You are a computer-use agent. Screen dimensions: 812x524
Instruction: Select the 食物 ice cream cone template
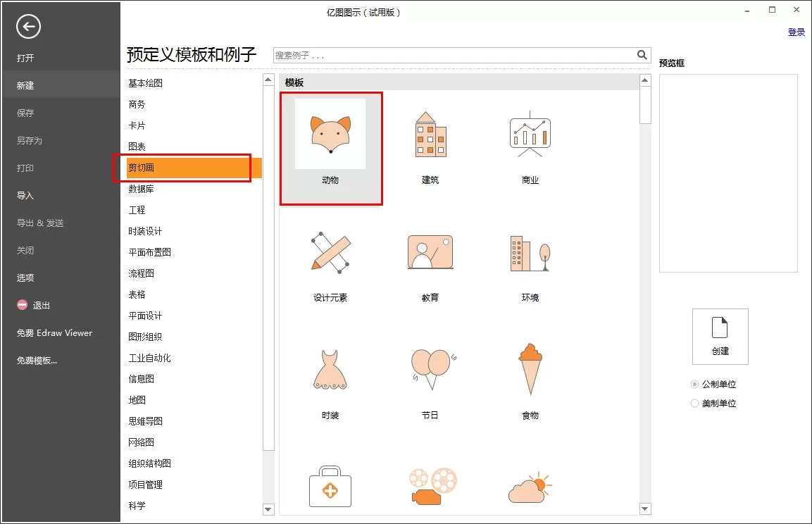pyautogui.click(x=530, y=369)
